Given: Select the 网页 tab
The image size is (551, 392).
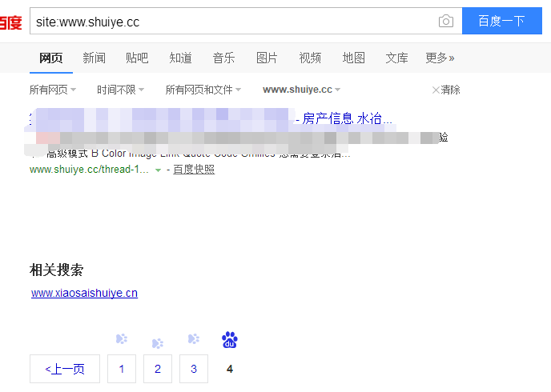Looking at the screenshot, I should tap(51, 58).
